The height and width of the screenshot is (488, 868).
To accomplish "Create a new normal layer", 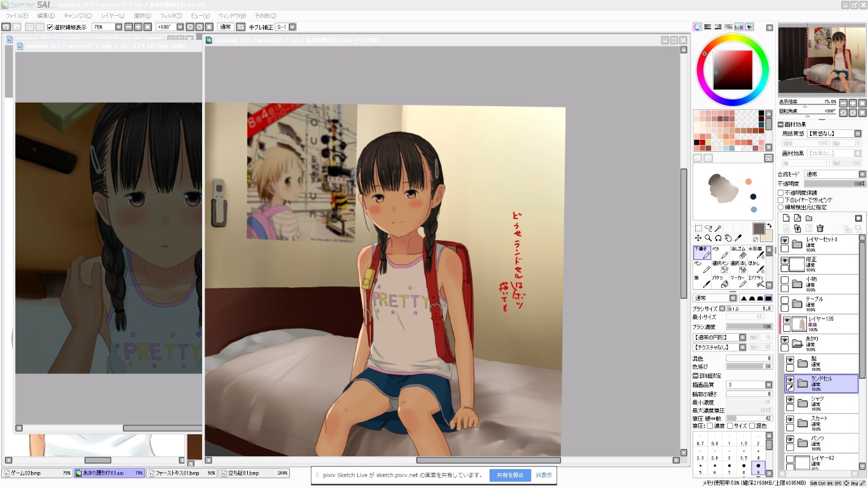I will pos(786,218).
